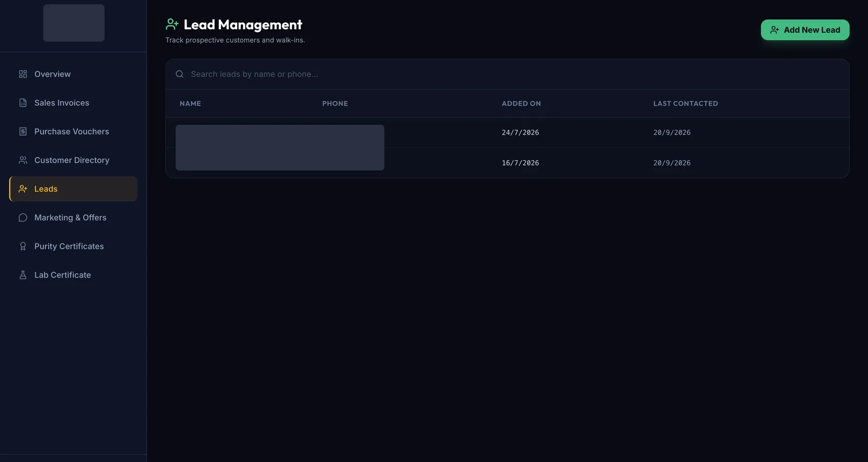Click the Phone column header
Viewport: 868px width, 462px height.
point(335,104)
